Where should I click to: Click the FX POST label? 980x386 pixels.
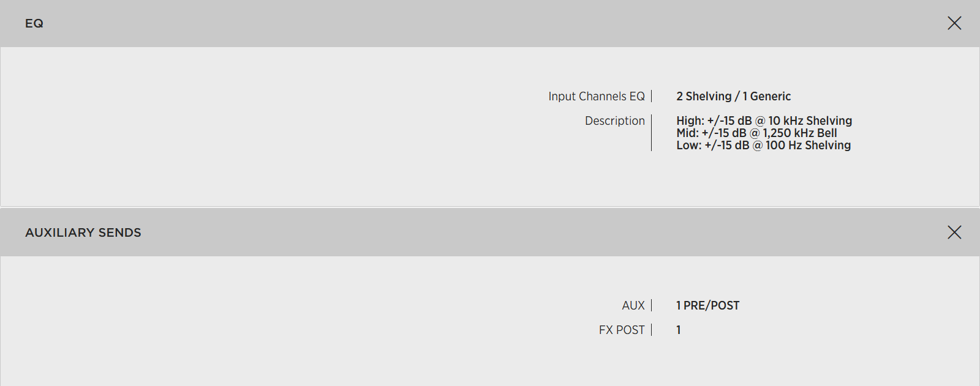pyautogui.click(x=621, y=330)
